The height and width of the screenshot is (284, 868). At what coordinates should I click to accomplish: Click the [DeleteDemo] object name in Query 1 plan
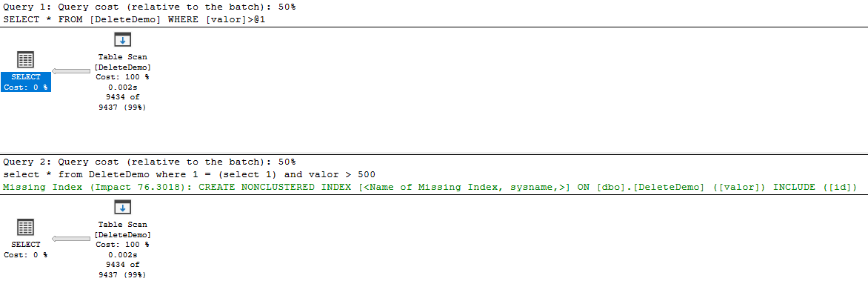[122, 67]
